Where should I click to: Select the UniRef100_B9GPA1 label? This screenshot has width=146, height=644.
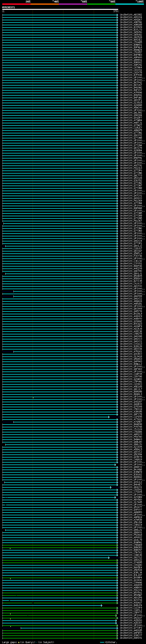tap(131, 95)
